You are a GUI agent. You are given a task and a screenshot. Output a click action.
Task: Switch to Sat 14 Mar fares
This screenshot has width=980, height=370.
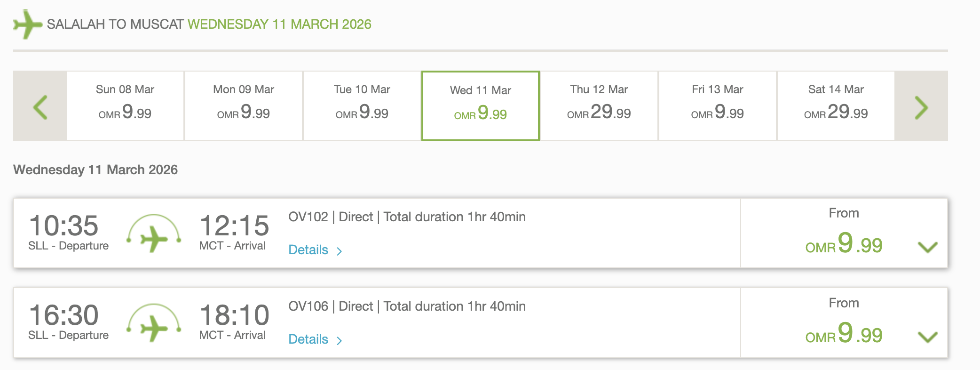point(836,106)
